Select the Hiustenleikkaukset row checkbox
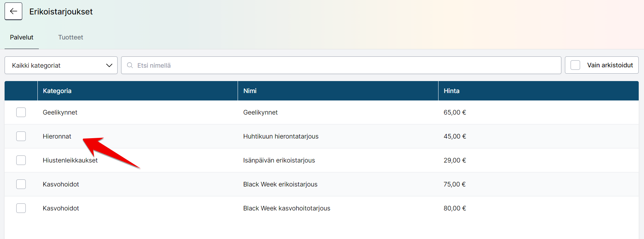Image resolution: width=644 pixels, height=239 pixels. [x=21, y=160]
